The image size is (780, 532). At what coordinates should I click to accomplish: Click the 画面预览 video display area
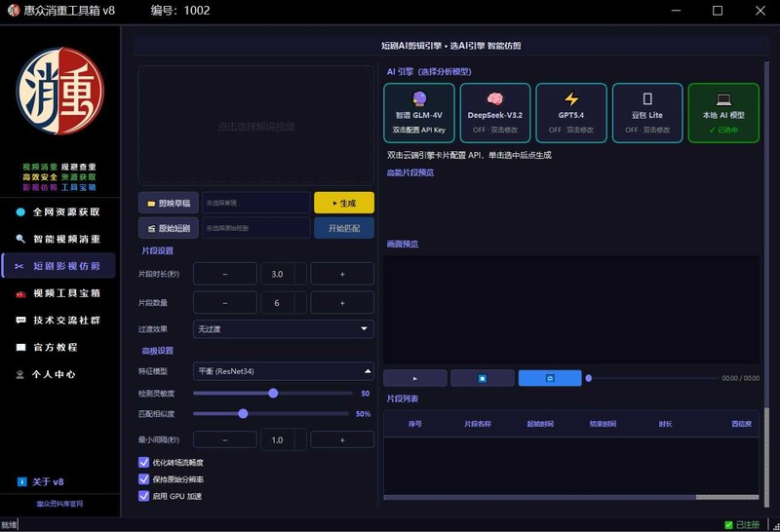(571, 309)
